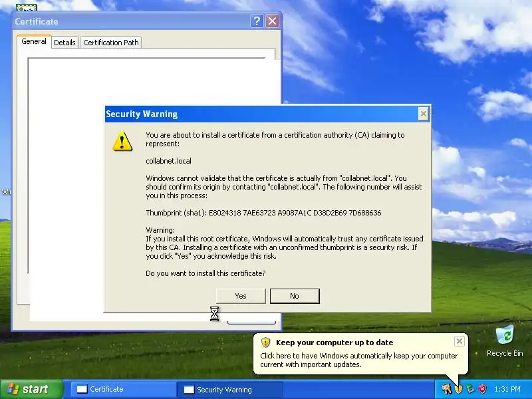The image size is (532, 399).
Task: Click 'Keep your computer up to date' title
Action: pyautogui.click(x=334, y=342)
